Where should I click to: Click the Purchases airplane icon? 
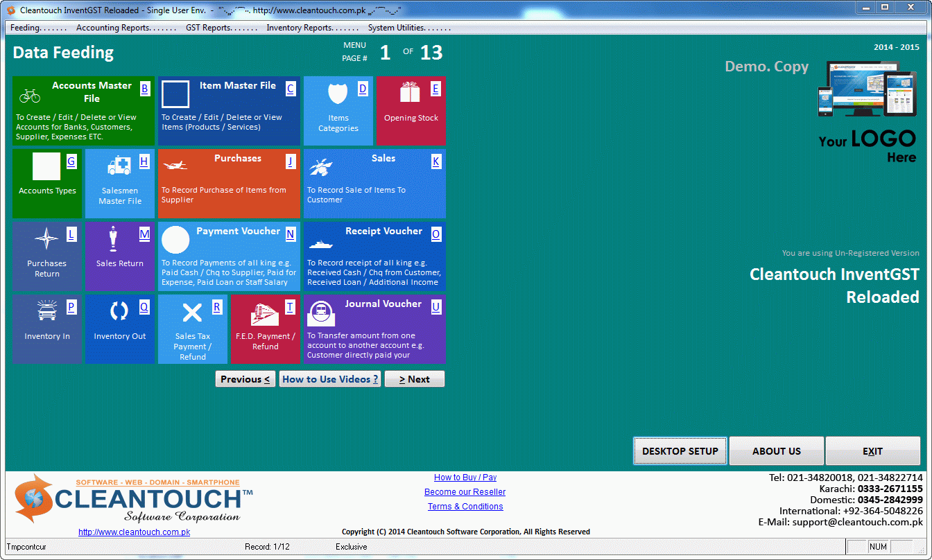coord(175,166)
